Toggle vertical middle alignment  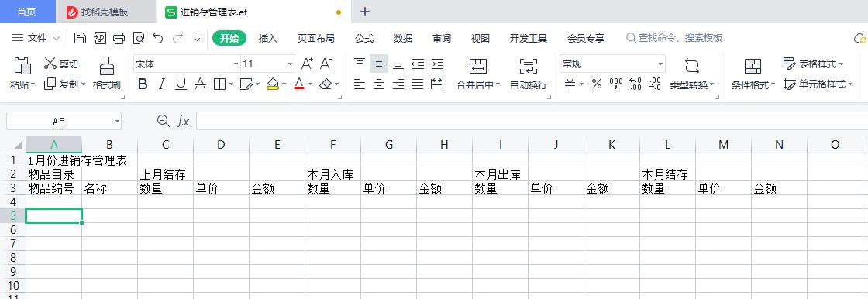(379, 64)
